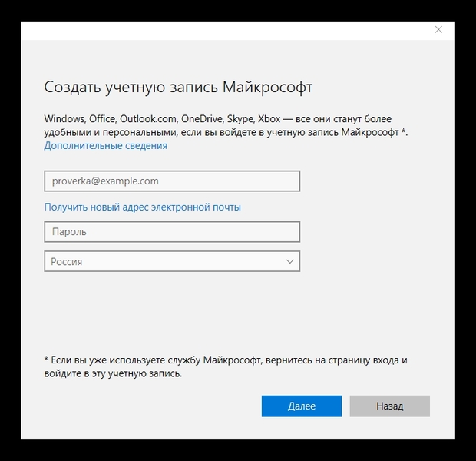Open the Дополнительные сведения link

[x=106, y=145]
